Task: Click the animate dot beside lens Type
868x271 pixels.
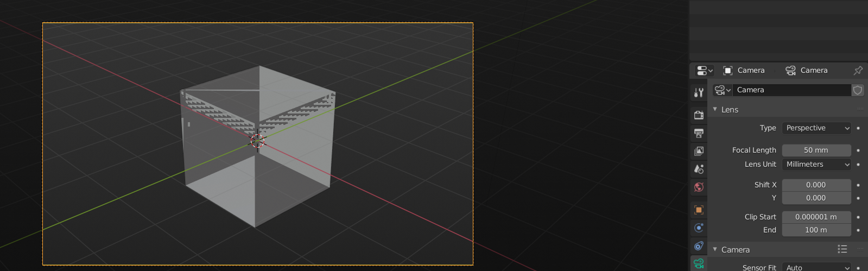Action: [x=858, y=128]
